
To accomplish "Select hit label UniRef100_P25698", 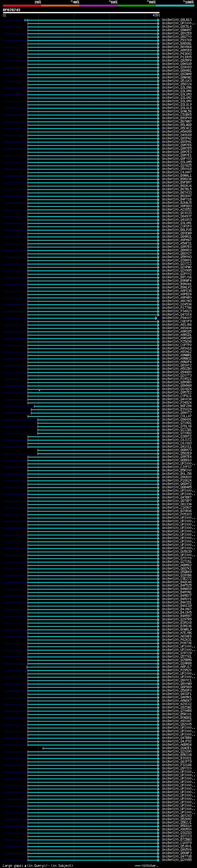I will (177, 342).
